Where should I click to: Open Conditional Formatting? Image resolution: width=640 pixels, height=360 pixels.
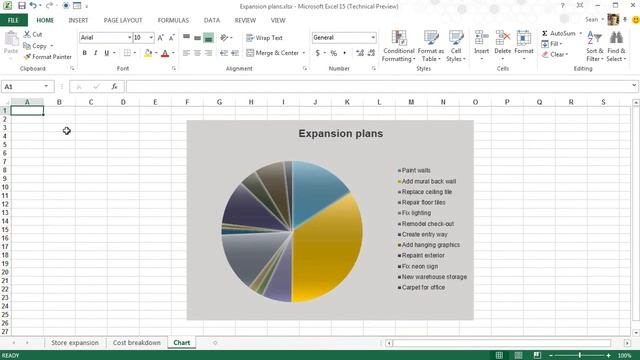click(399, 46)
